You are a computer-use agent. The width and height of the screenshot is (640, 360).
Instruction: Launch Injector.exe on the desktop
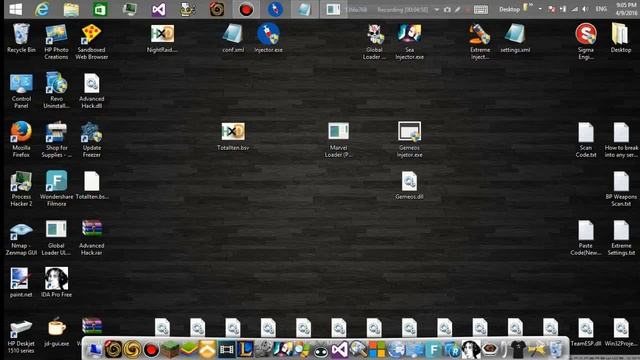(268, 38)
